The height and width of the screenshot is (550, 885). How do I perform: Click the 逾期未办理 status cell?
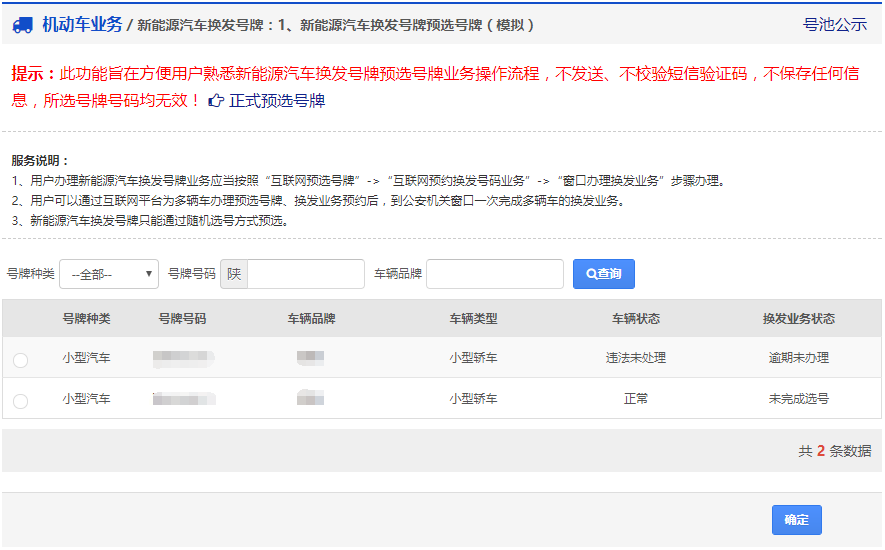point(798,358)
